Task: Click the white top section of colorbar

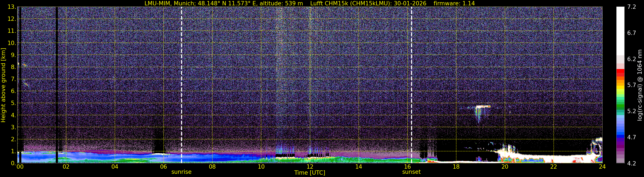Action: pos(620,31)
